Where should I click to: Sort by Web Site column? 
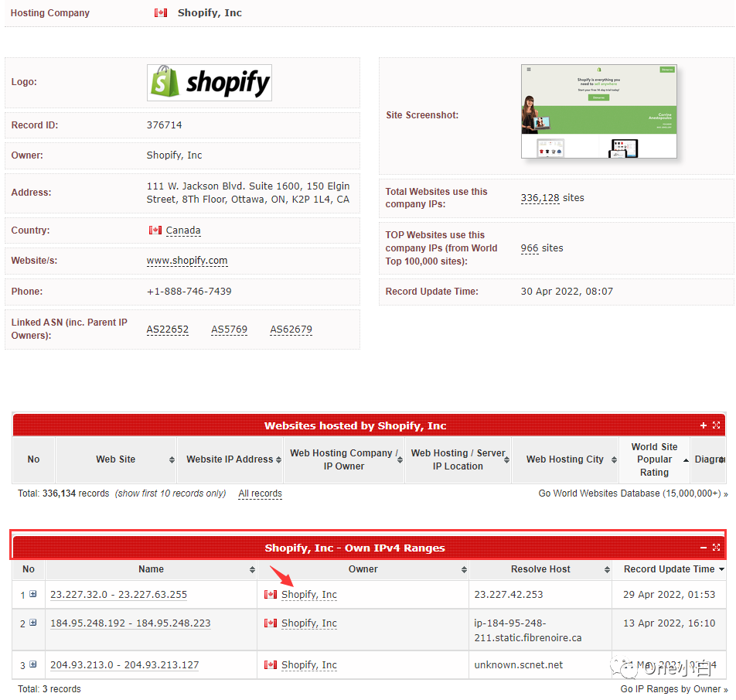pos(115,459)
